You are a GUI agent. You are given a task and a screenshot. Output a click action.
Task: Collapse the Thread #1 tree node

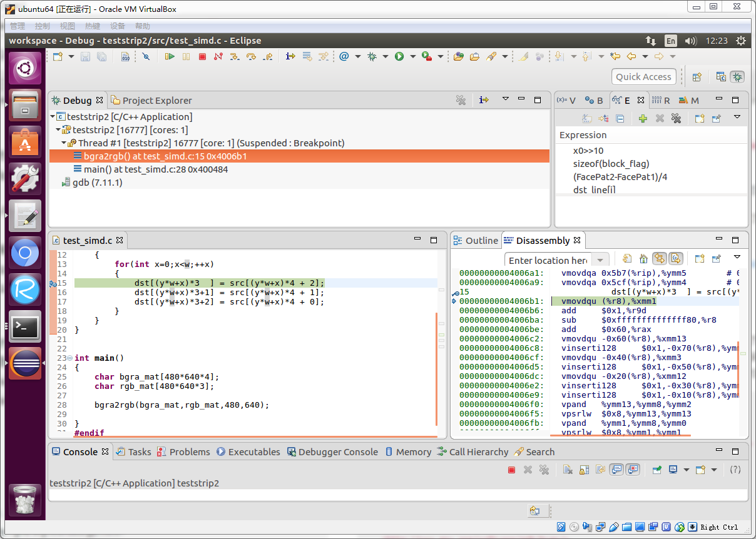coord(64,143)
